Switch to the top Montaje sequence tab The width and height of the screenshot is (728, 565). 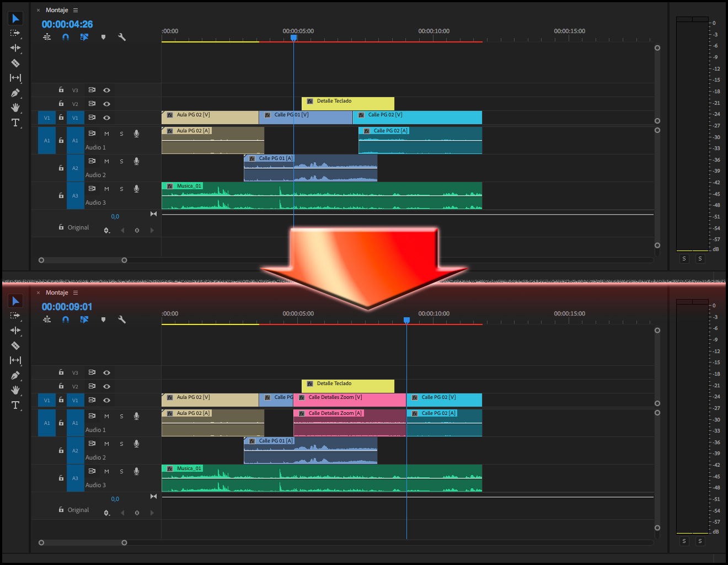tap(57, 10)
